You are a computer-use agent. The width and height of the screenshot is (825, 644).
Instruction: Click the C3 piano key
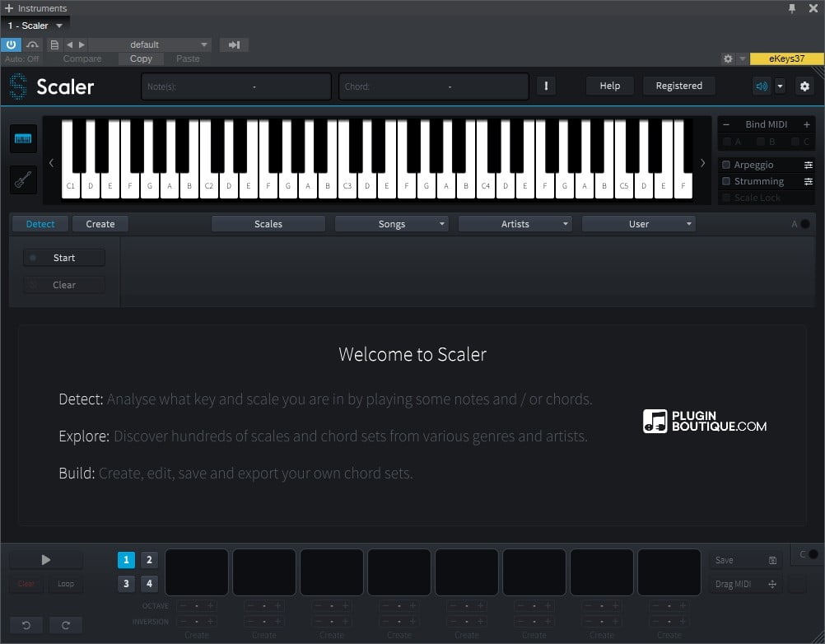click(347, 184)
